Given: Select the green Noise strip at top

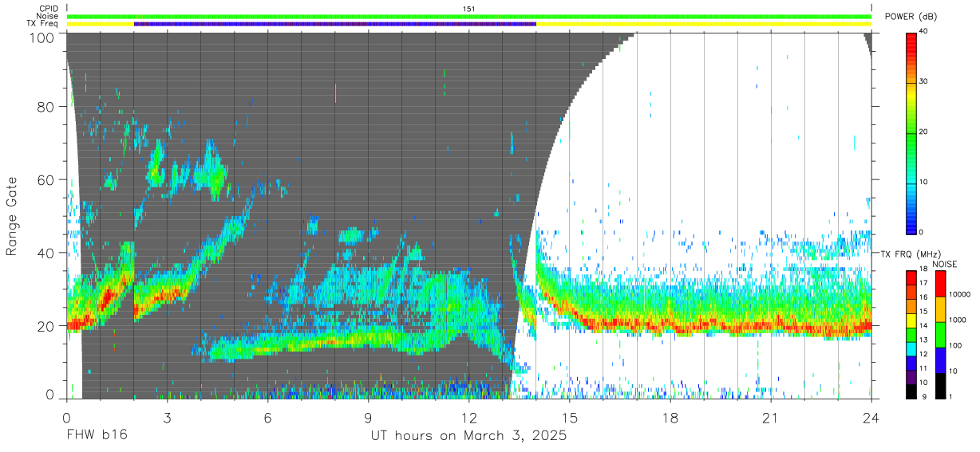Looking at the screenshot, I should (469, 17).
